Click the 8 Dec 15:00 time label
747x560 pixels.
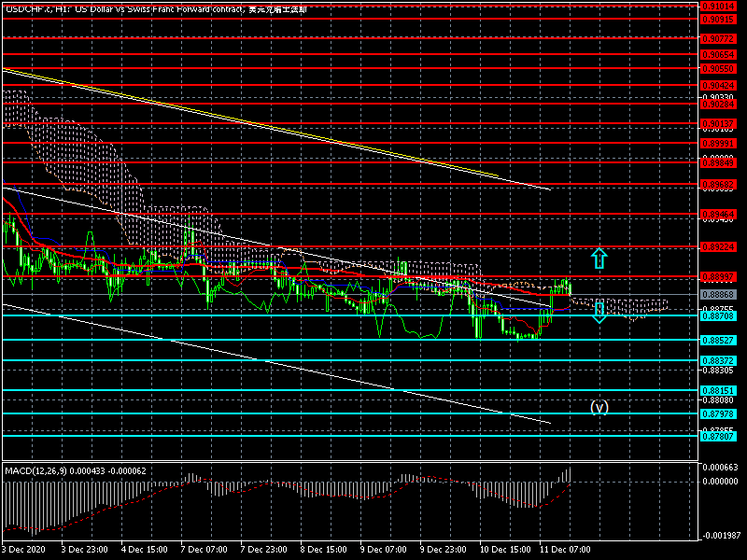click(x=323, y=550)
